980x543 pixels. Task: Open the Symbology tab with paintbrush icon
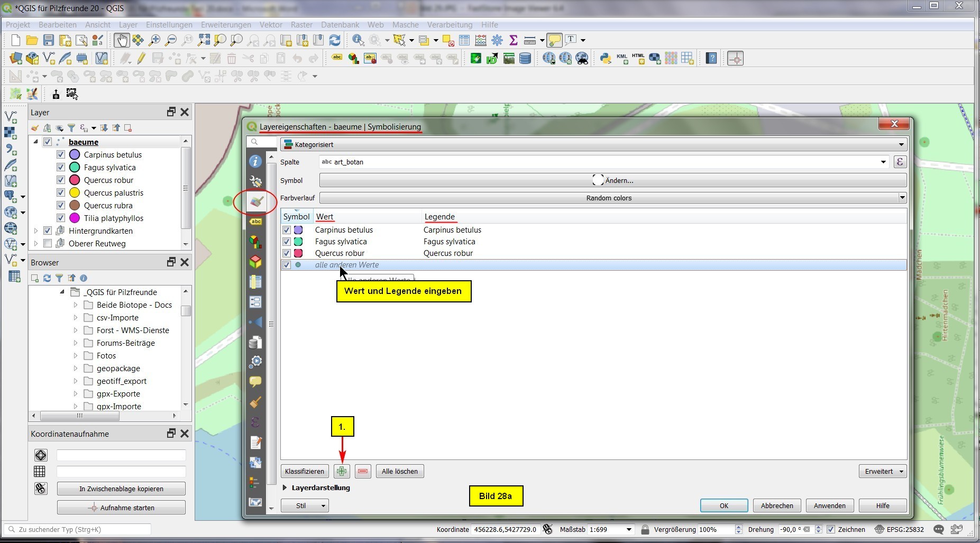click(x=256, y=201)
